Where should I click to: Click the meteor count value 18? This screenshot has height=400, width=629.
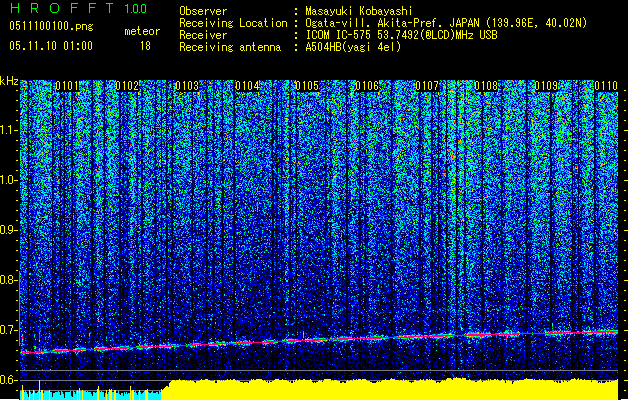(x=145, y=46)
